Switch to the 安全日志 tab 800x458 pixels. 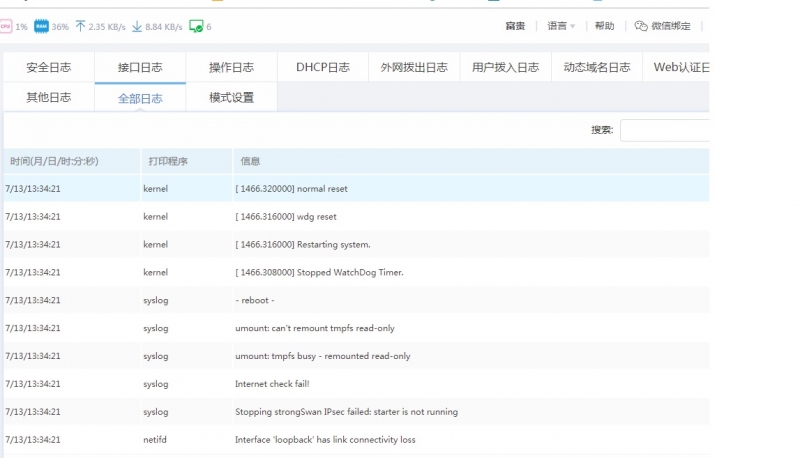click(x=49, y=67)
